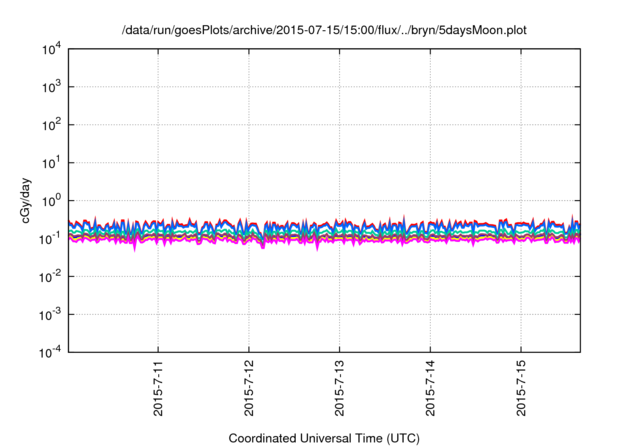Select the 2015-7-12 date tick label

(249, 391)
